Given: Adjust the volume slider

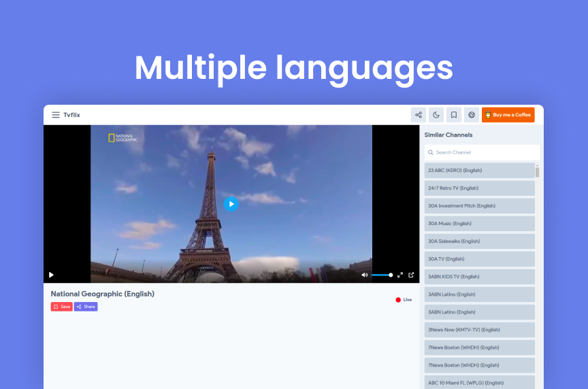Looking at the screenshot, I should click(382, 275).
